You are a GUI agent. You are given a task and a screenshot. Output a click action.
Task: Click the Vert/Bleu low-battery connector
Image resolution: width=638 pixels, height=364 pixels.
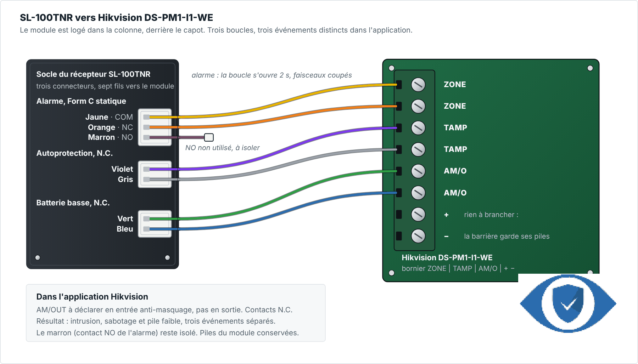[x=155, y=224]
